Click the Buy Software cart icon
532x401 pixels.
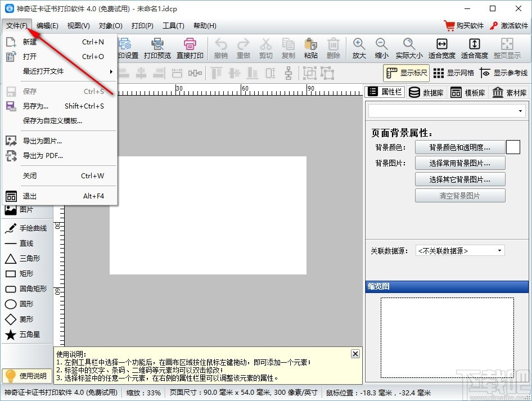click(449, 25)
